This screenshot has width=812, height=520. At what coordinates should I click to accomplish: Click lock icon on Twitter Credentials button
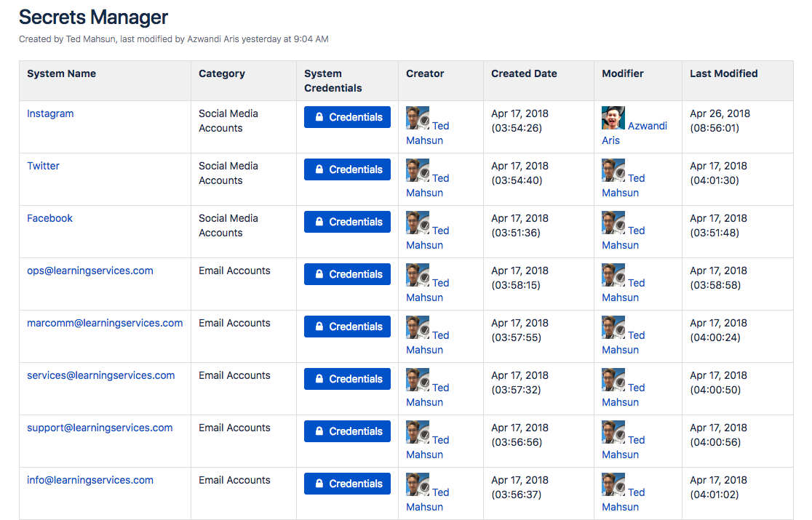319,169
